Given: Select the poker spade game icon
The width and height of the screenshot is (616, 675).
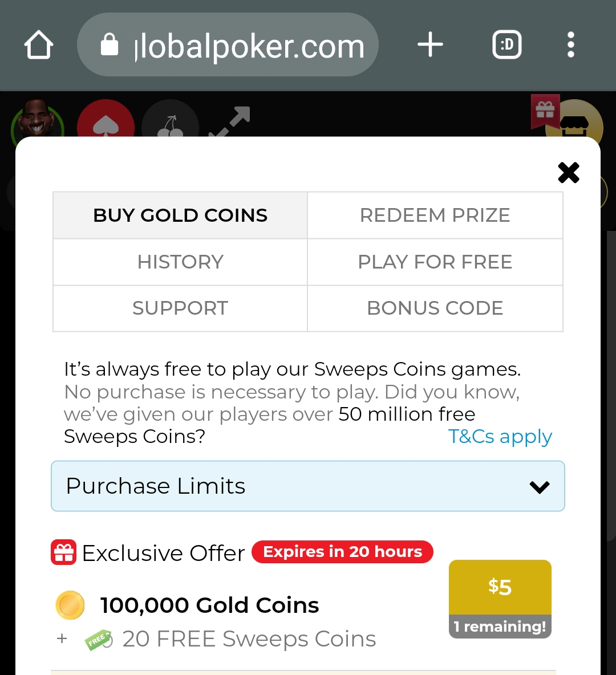Looking at the screenshot, I should [x=106, y=121].
